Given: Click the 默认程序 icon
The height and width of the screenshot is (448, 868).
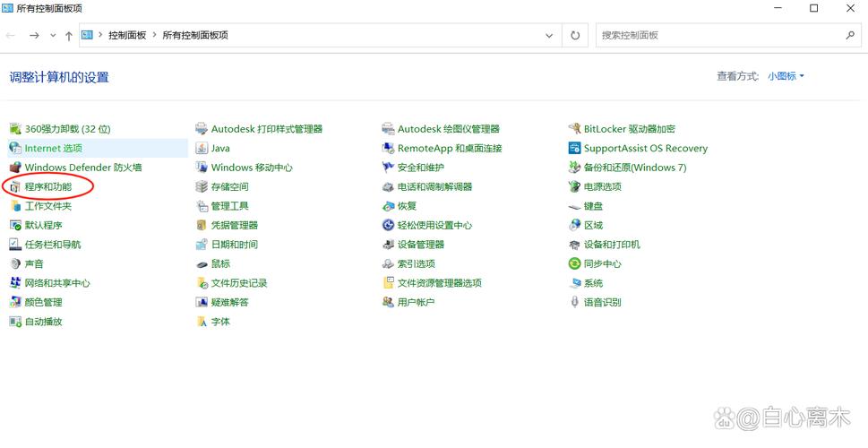Looking at the screenshot, I should [15, 226].
